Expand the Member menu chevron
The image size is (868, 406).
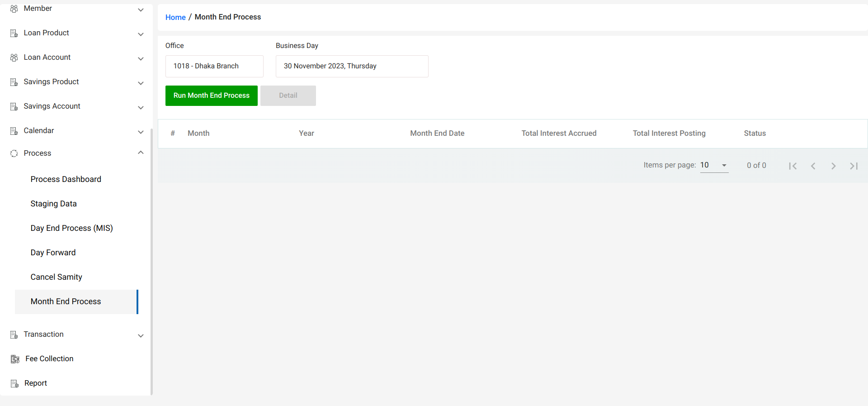click(x=141, y=10)
